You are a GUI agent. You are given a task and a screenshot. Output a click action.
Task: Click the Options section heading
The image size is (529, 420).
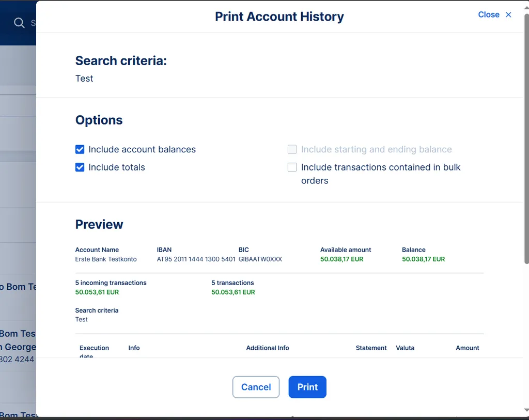tap(99, 120)
